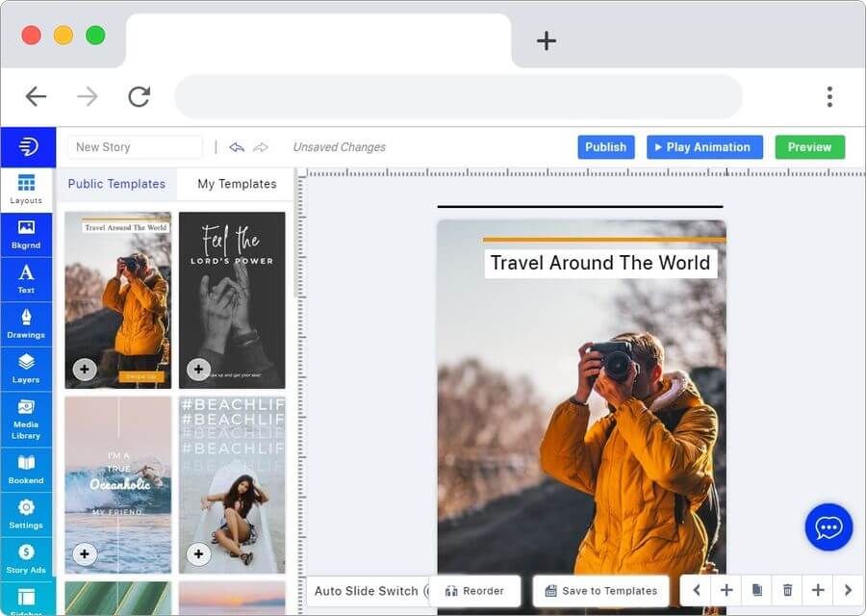Click the Play Animation button
Viewport: 866px width, 616px height.
(x=704, y=147)
